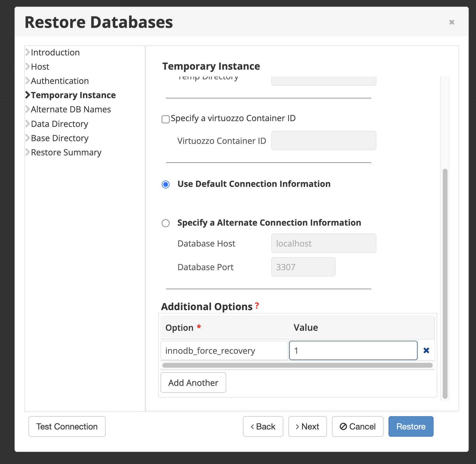Jump to the Data Directory step

[59, 124]
